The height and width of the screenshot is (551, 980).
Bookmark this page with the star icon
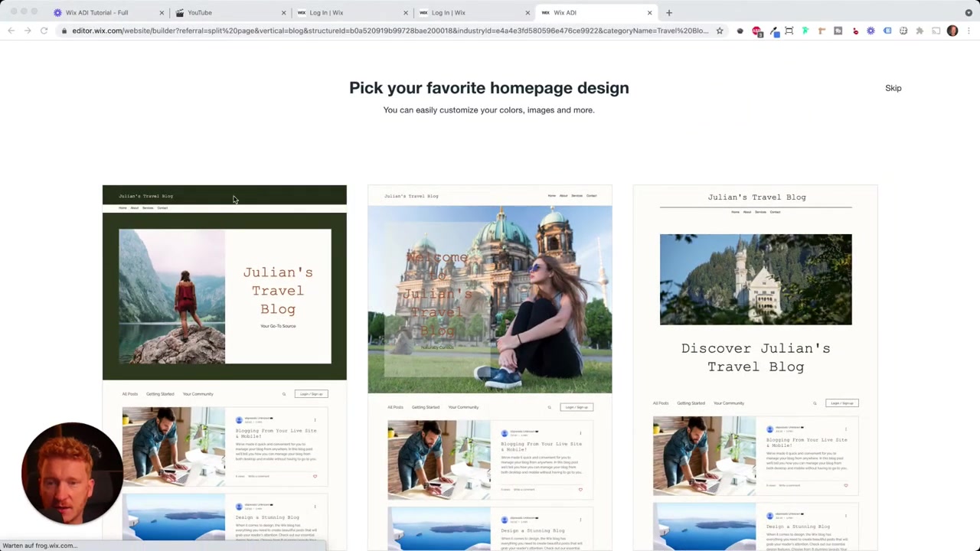click(x=720, y=31)
